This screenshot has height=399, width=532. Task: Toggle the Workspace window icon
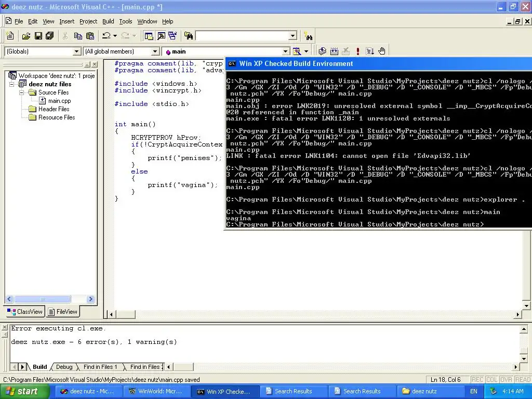pos(149,36)
